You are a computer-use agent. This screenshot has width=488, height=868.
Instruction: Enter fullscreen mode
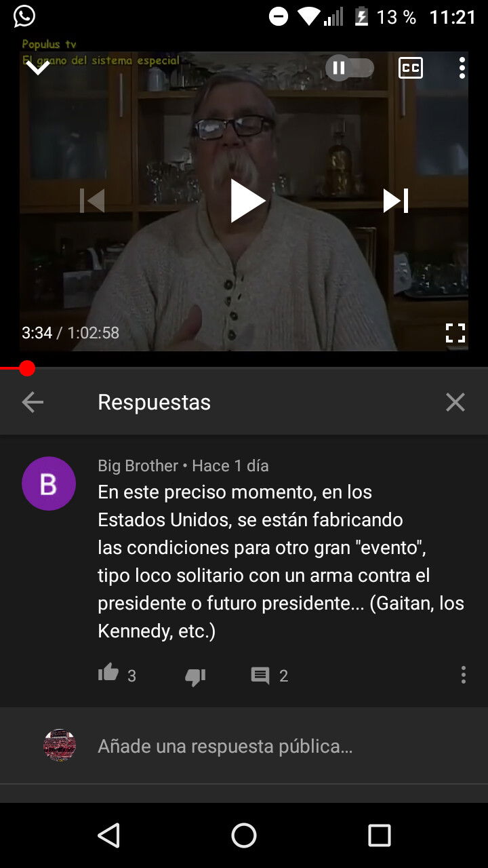455,333
